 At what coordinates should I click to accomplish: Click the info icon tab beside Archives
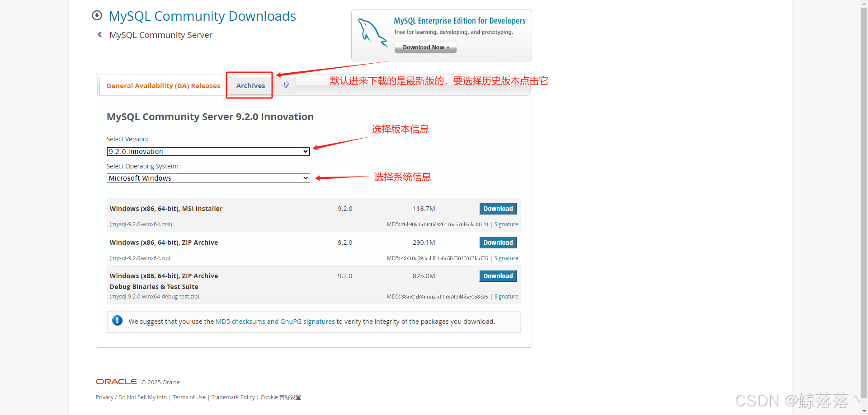[x=285, y=84]
